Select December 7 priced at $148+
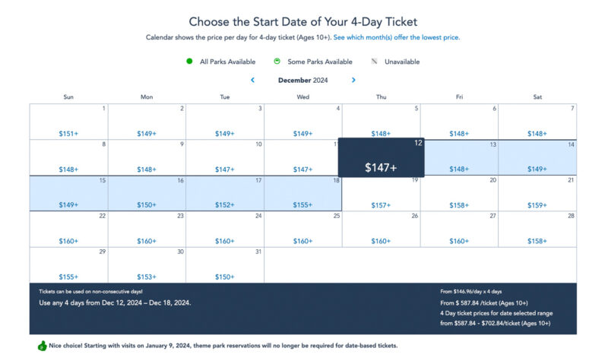 coord(537,122)
